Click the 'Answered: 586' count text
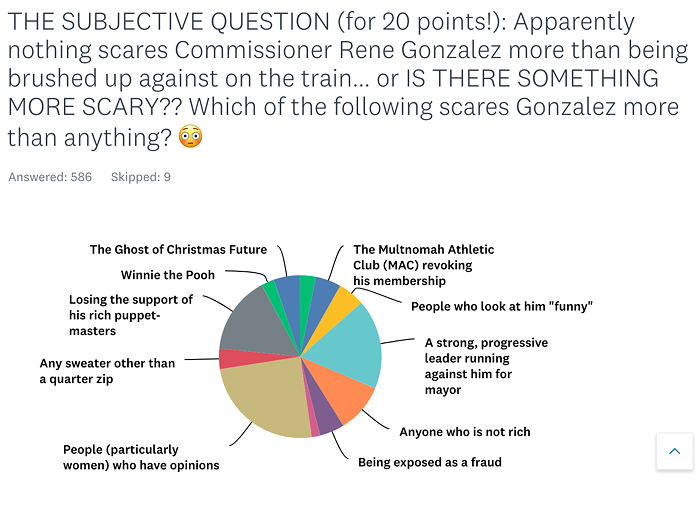Viewport: 700px width, 505px height. coord(50,177)
